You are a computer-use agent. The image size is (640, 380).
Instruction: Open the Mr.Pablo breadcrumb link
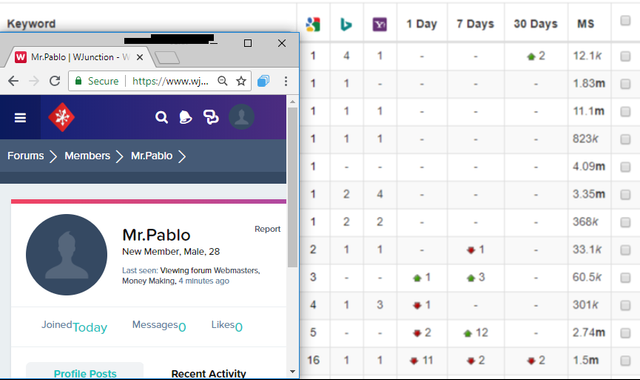[151, 156]
